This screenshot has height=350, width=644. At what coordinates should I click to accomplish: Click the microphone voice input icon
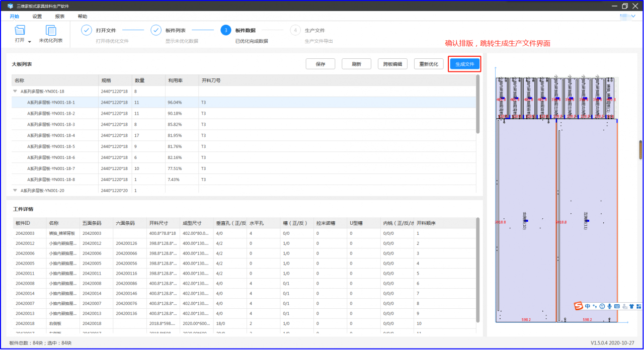click(x=609, y=306)
